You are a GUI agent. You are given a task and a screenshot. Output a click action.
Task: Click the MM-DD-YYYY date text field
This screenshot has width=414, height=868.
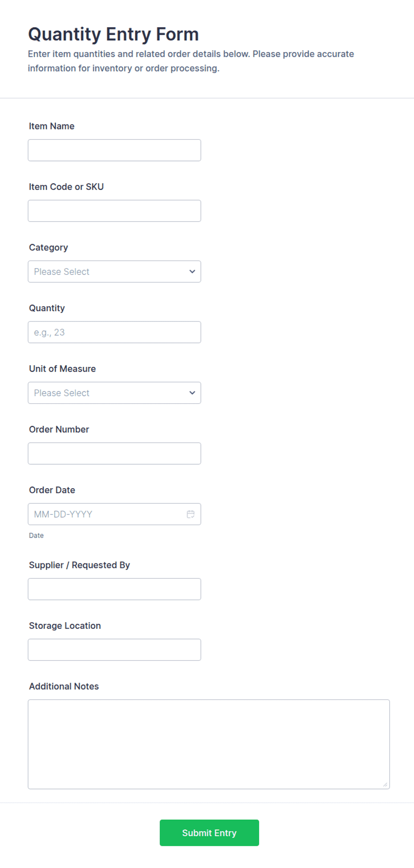[107, 514]
